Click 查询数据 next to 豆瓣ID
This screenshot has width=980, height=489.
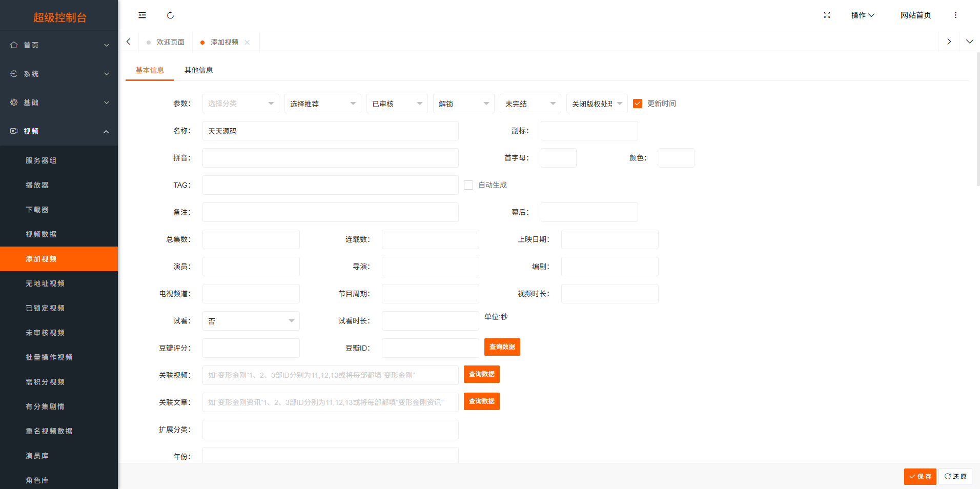[x=502, y=347]
